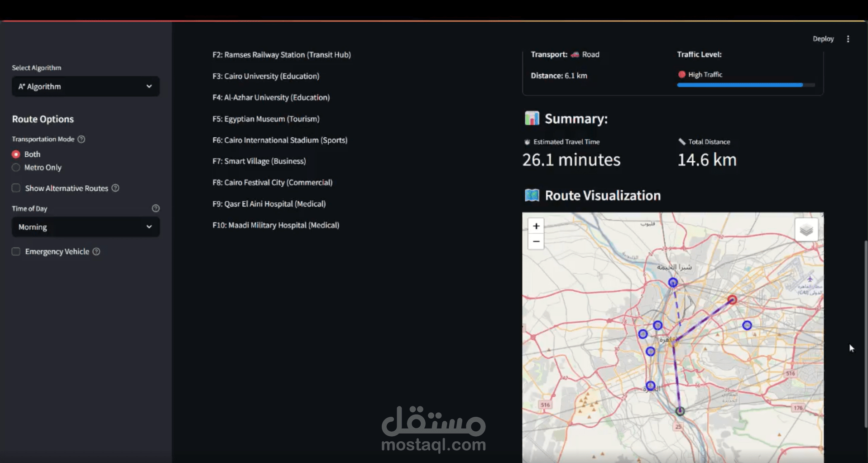The image size is (868, 463).
Task: Click the traffic level progress bar
Action: (746, 85)
